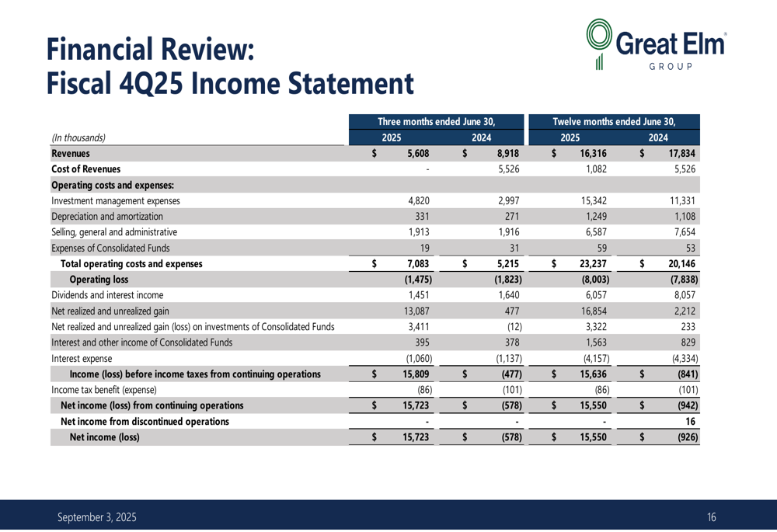Click Dividends and interest income label
The image size is (777, 532).
click(x=107, y=295)
